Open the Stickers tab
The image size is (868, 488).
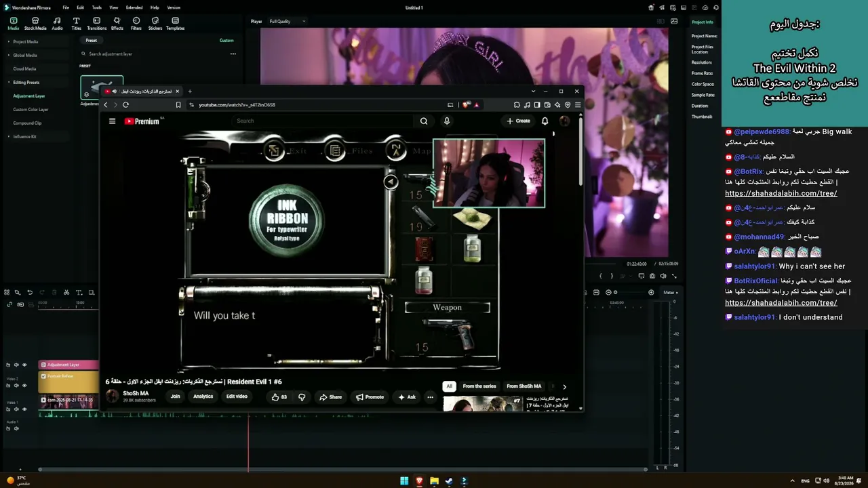pos(155,24)
